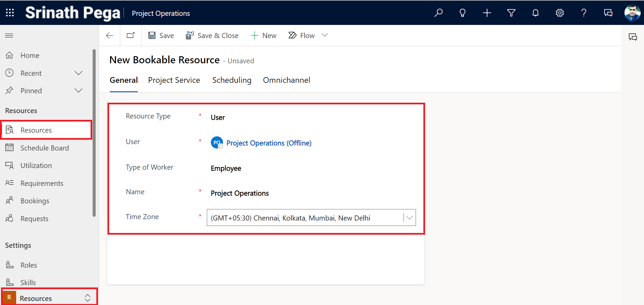
Task: Click the Save & Close button
Action: point(212,35)
